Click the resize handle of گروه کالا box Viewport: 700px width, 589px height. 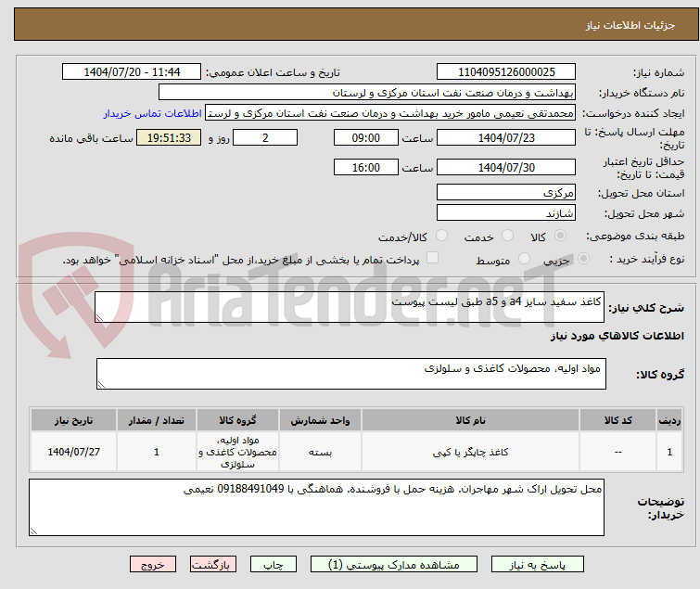[101, 385]
